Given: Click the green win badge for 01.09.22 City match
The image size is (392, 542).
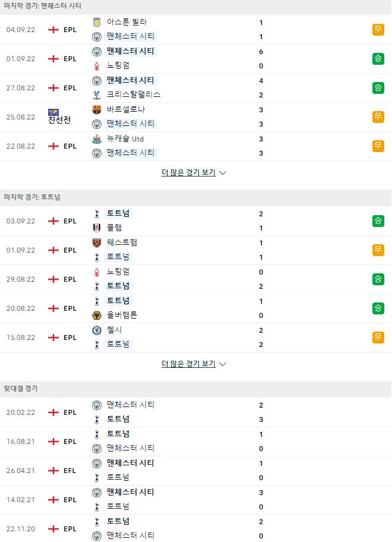Looking at the screenshot, I should click(378, 59).
